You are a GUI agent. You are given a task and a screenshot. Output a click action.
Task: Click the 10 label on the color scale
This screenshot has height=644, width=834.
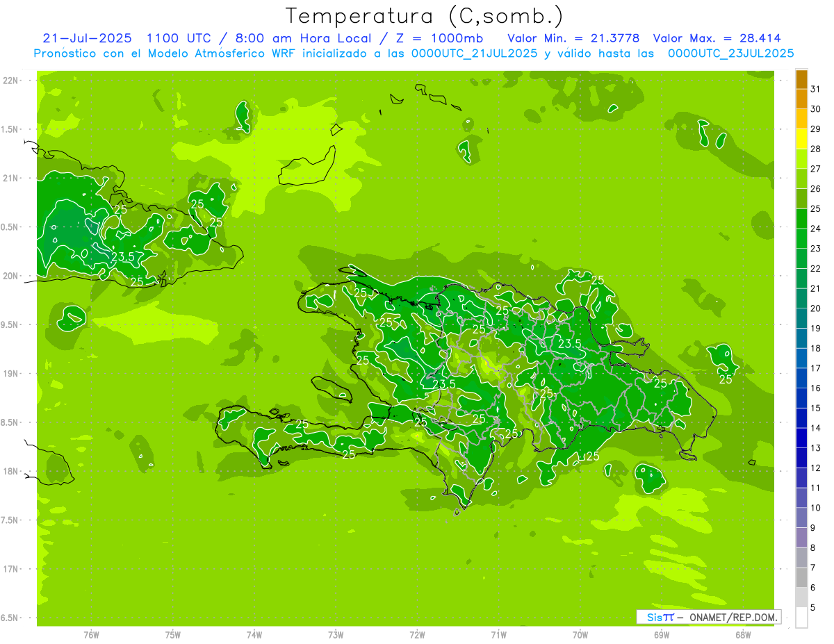(x=816, y=508)
